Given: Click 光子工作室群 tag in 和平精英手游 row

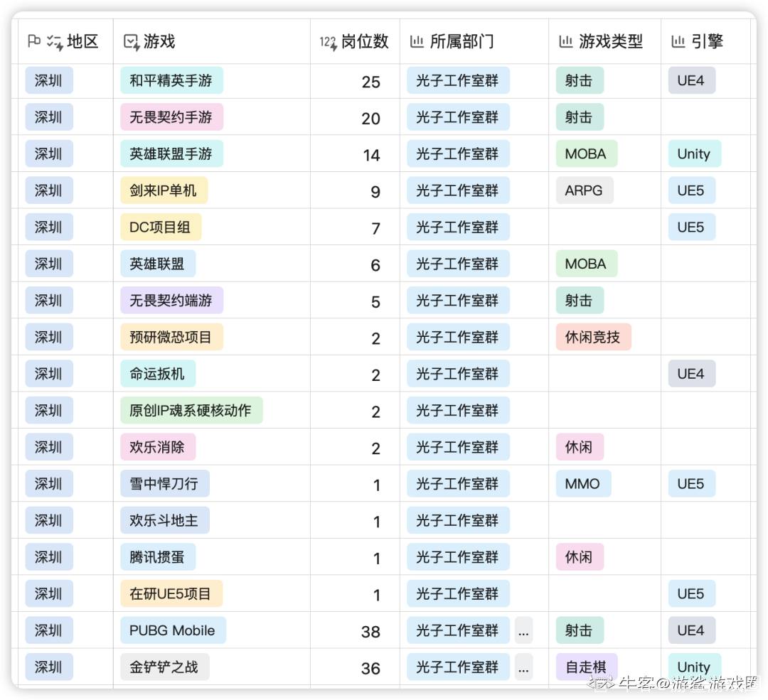Looking at the screenshot, I should pyautogui.click(x=458, y=80).
